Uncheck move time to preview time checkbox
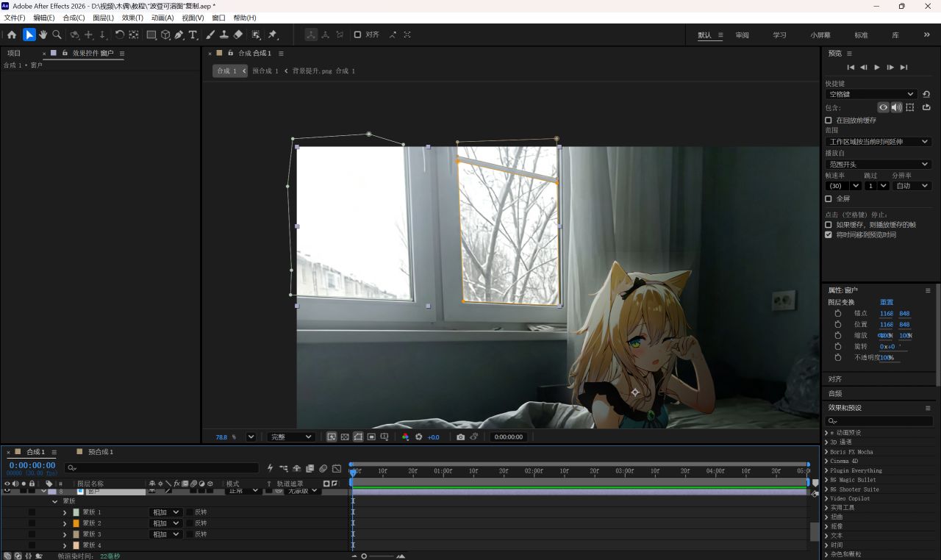The image size is (941, 560). click(x=829, y=235)
